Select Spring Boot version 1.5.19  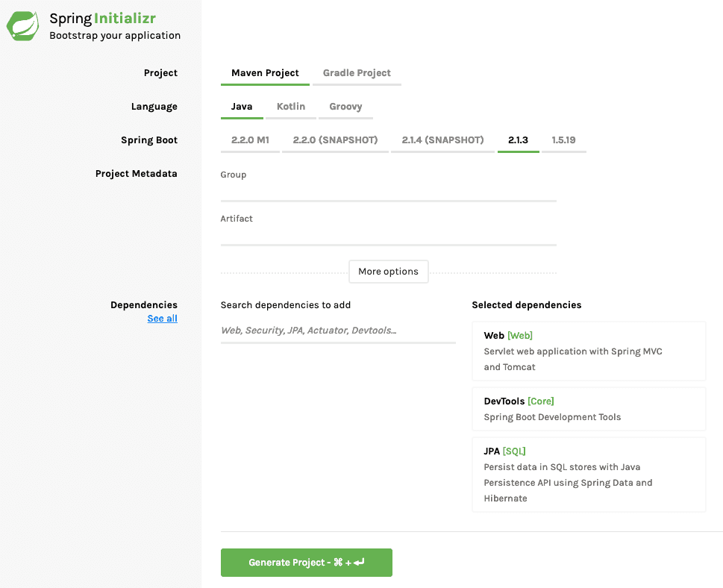[563, 140]
